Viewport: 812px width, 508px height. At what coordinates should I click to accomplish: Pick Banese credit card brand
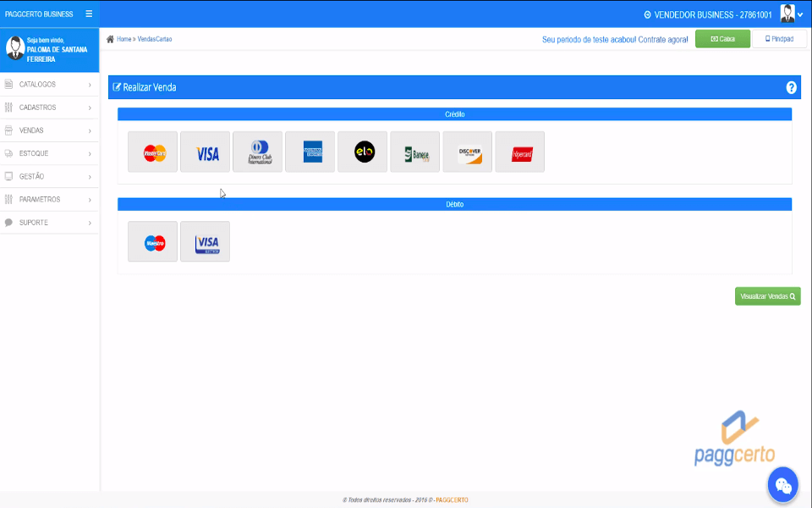pos(414,152)
